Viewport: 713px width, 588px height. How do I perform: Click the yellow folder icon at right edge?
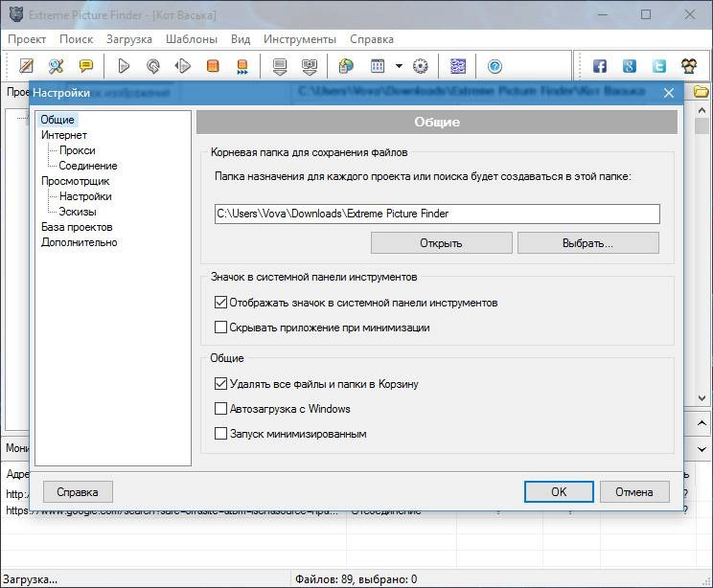point(701,92)
